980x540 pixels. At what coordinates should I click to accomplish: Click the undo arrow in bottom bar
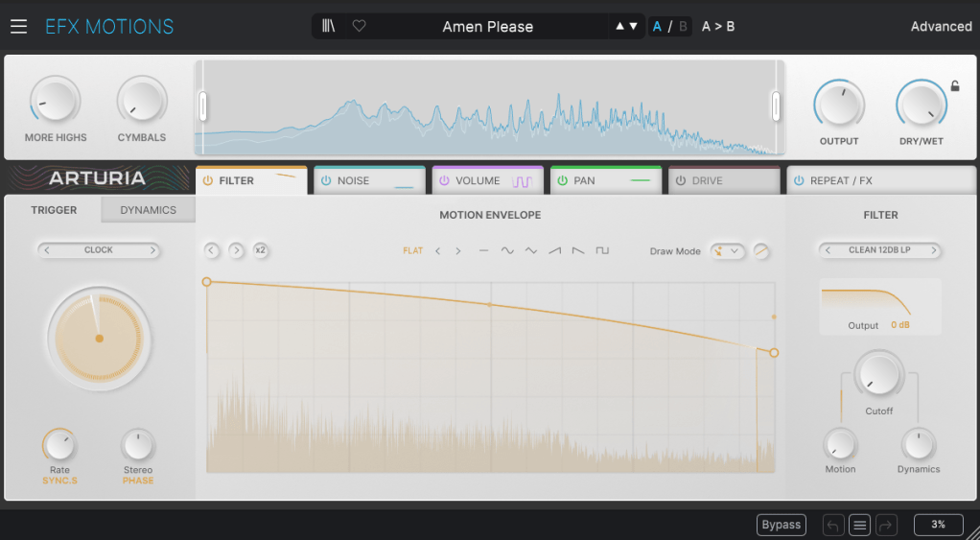[x=832, y=525]
